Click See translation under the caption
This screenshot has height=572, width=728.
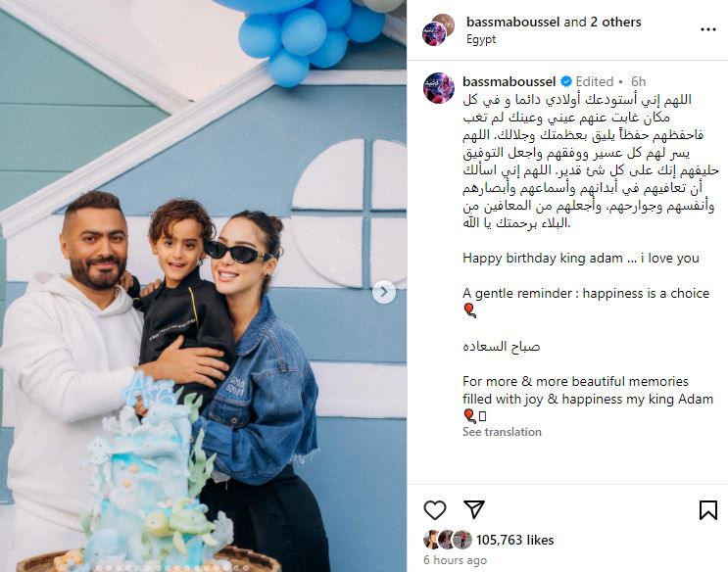(502, 432)
